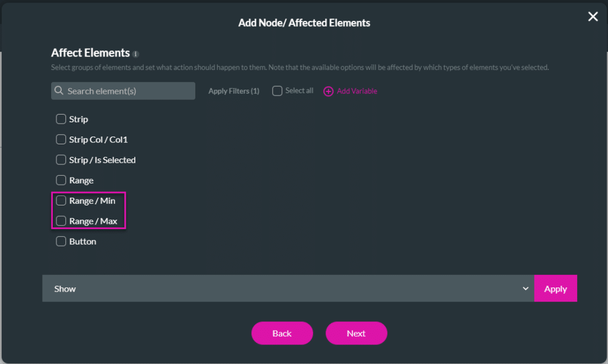
Task: Tick the Range / Min checkbox
Action: click(x=61, y=201)
